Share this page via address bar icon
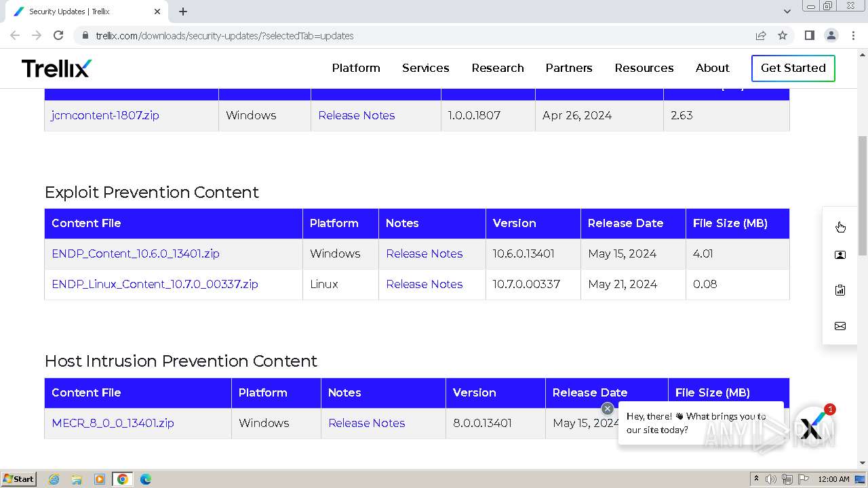This screenshot has width=868, height=488. point(761,35)
